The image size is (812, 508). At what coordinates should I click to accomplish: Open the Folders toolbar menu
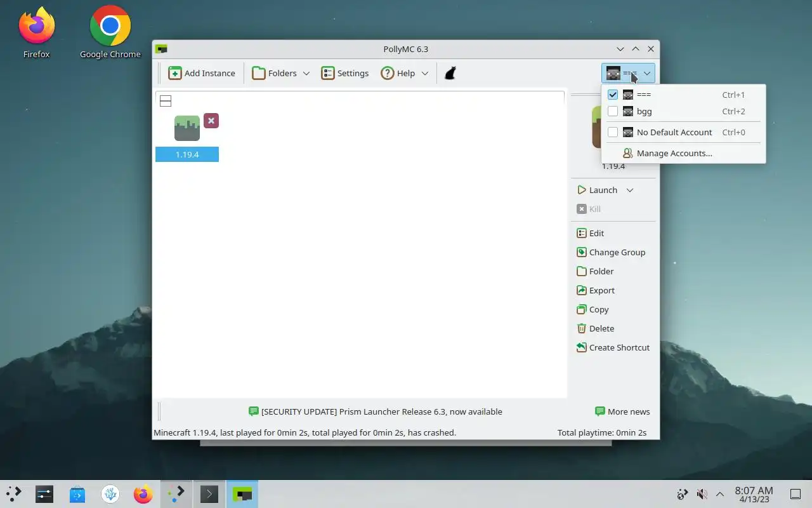tap(275, 73)
